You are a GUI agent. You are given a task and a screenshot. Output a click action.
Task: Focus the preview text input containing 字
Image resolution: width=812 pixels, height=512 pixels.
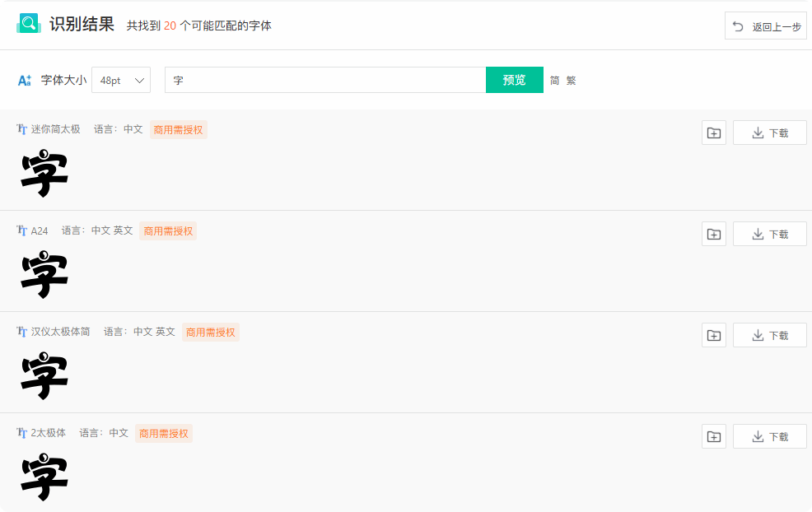tap(325, 80)
